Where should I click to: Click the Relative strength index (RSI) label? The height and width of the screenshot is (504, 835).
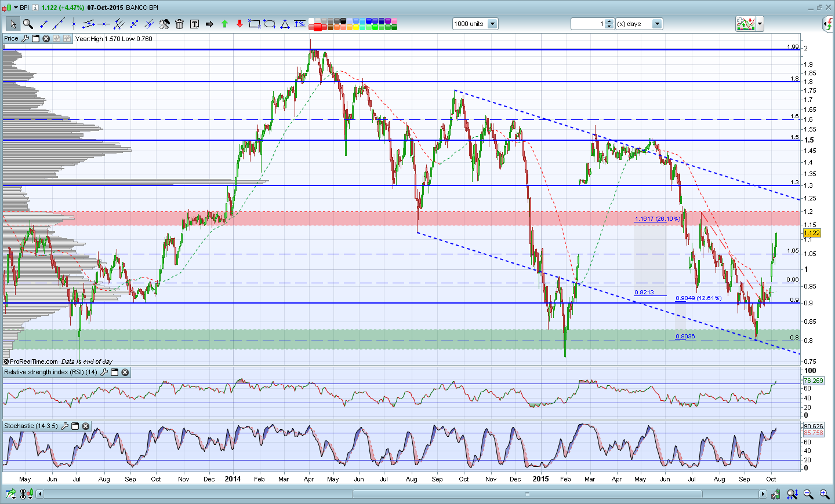coord(50,372)
